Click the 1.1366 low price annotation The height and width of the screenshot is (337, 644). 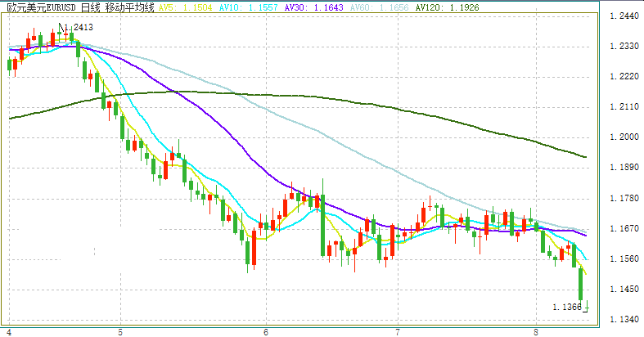(x=566, y=308)
